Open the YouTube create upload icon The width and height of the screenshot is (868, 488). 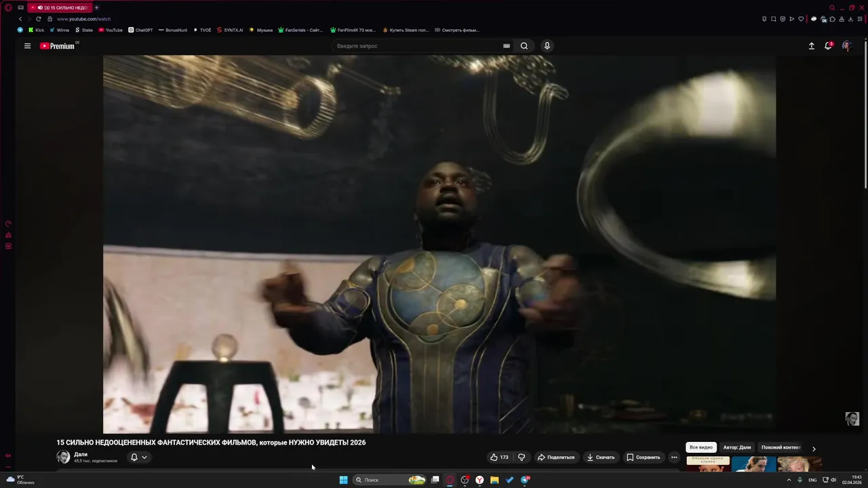tap(811, 46)
